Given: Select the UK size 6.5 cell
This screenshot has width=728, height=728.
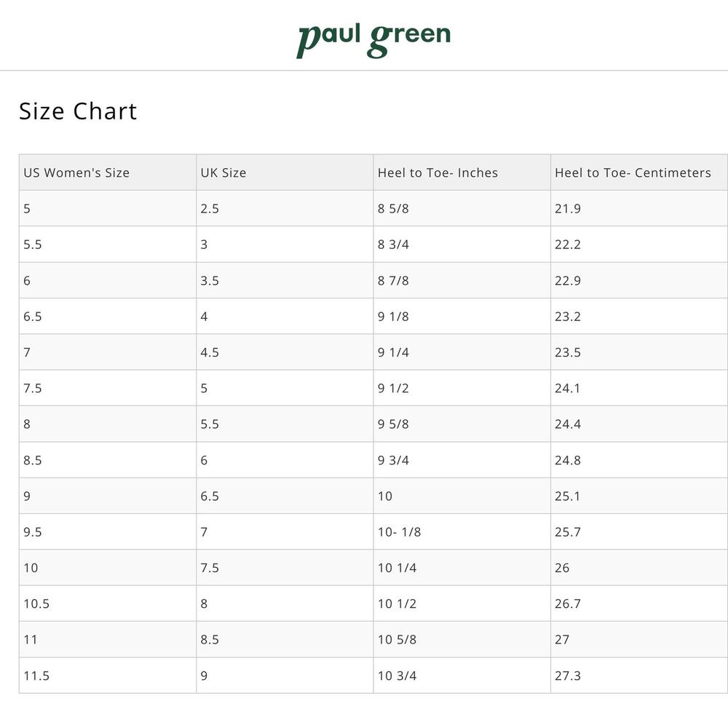Looking at the screenshot, I should (x=285, y=496).
